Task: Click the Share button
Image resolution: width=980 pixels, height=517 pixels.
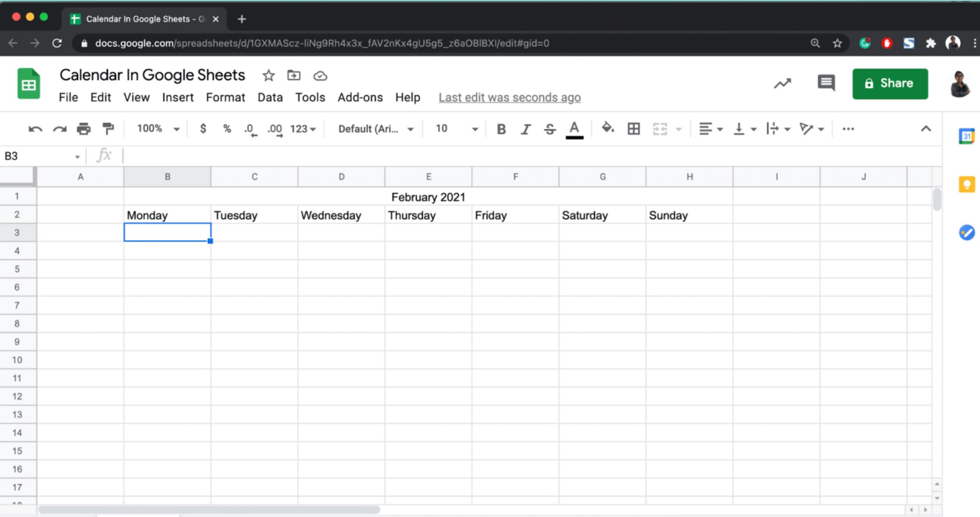Action: [x=890, y=83]
